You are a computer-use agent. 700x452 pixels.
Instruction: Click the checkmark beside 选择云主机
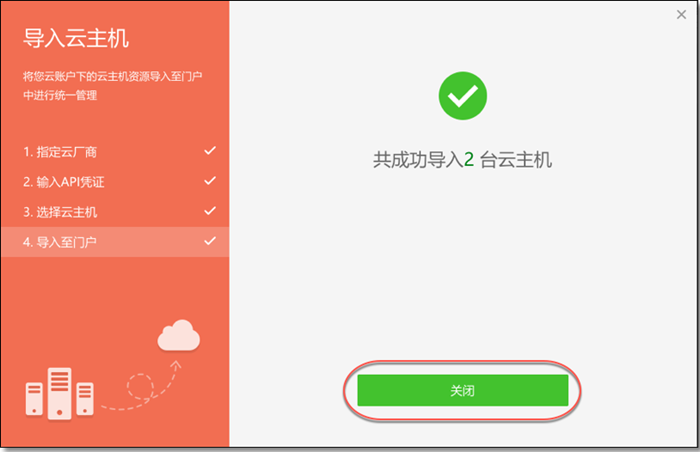click(210, 211)
